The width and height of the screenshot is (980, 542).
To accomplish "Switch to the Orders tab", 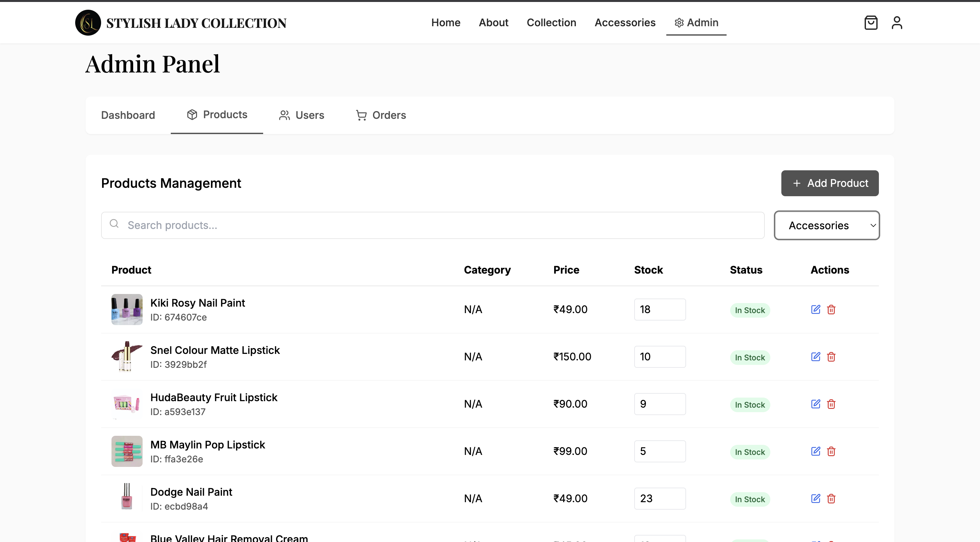I will (x=381, y=115).
